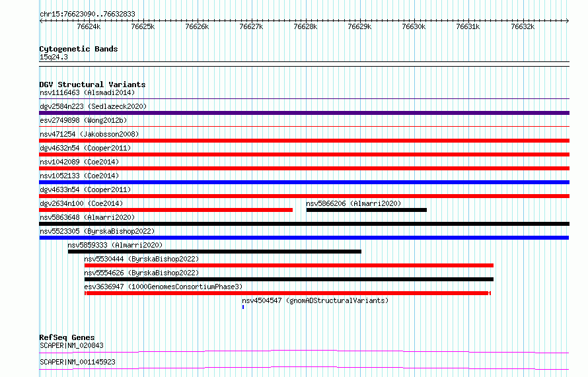Open dgv4632n54 (Cooper2011) variant label
Image resolution: width=588 pixels, height=377 pixels.
pyautogui.click(x=85, y=148)
